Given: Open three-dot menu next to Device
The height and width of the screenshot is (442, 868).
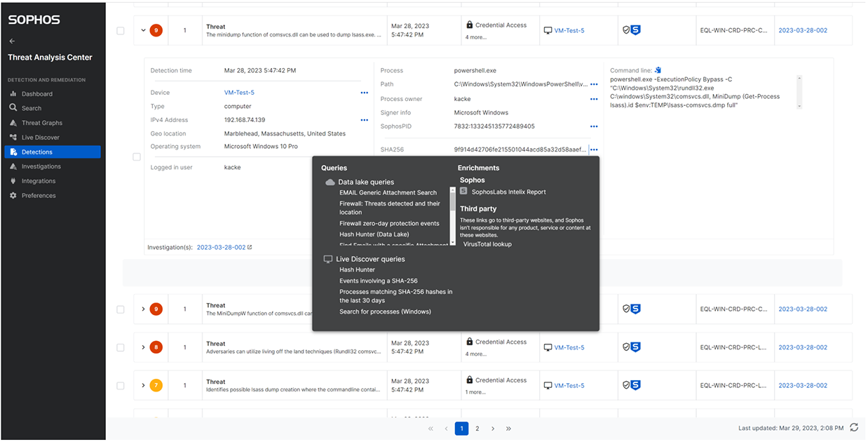Looking at the screenshot, I should click(x=365, y=93).
